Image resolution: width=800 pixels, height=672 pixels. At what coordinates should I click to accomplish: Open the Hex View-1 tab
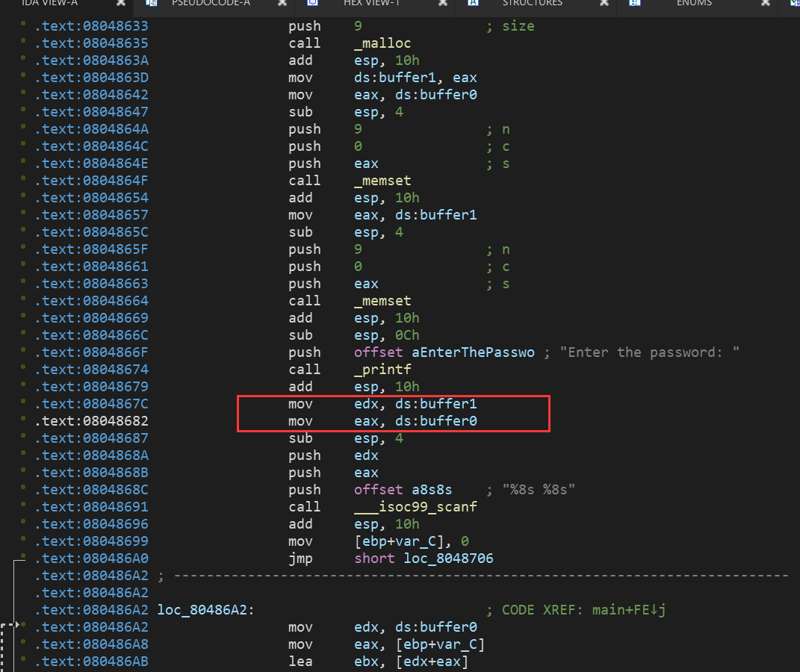click(x=372, y=2)
